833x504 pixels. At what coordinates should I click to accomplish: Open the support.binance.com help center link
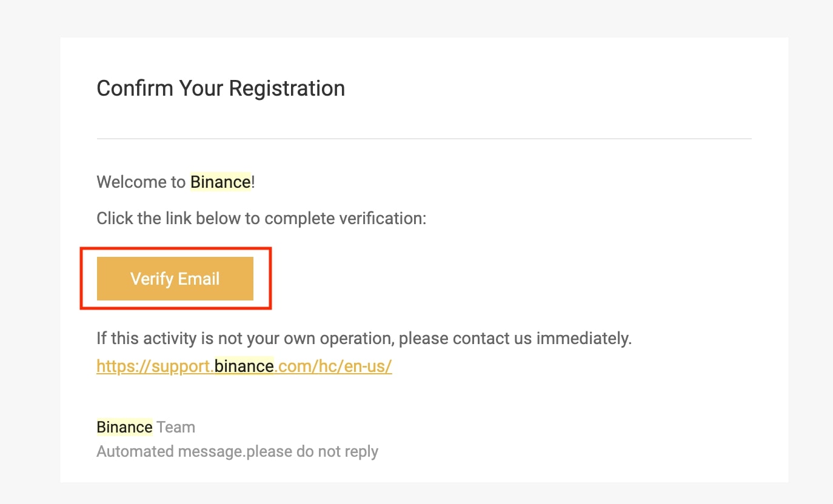coord(244,366)
